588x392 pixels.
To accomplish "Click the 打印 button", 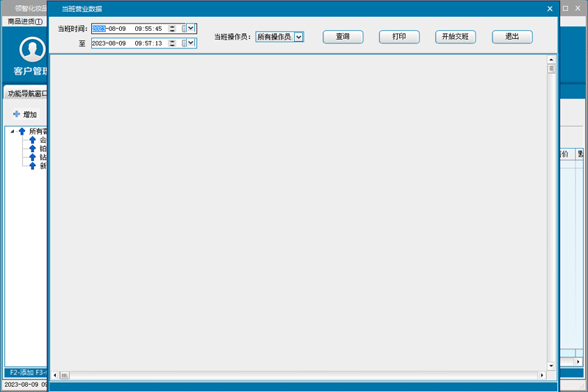I will click(x=399, y=37).
